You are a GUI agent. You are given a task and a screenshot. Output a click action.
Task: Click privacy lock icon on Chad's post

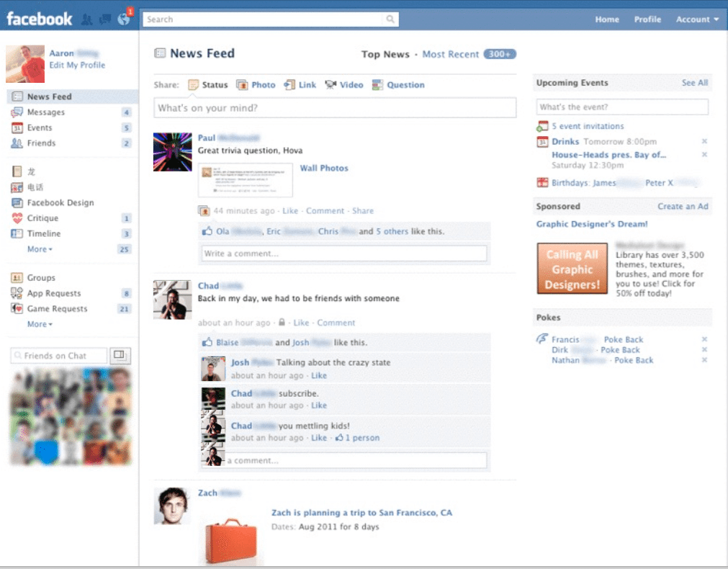282,322
